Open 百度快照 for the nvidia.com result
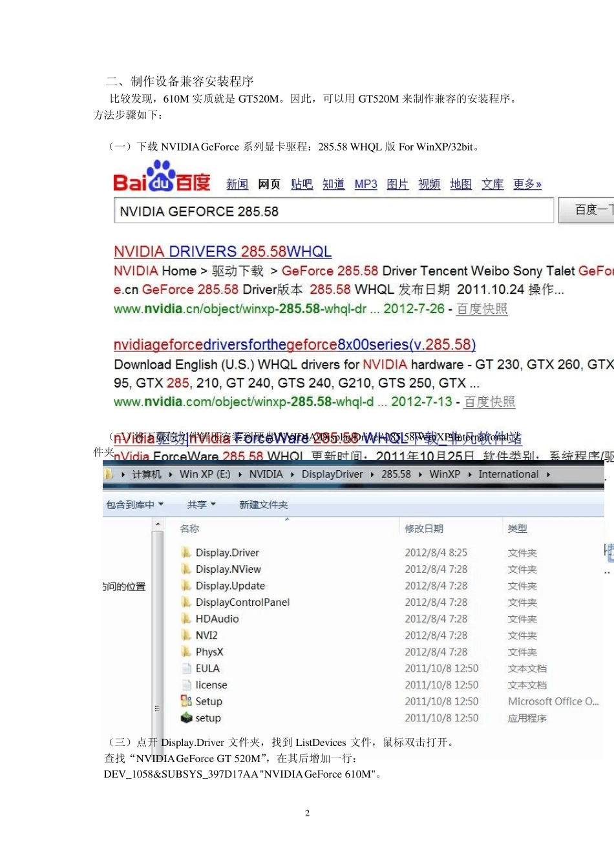 pyautogui.click(x=489, y=402)
